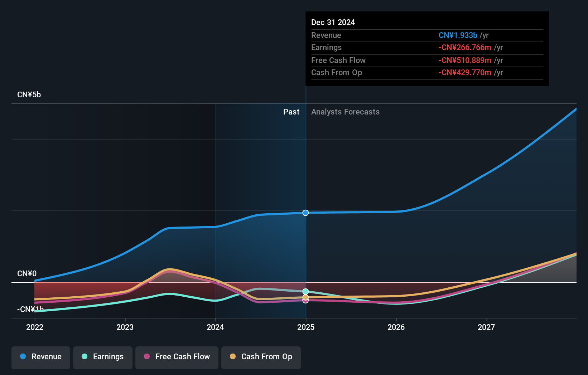
Task: Click the Analysts Forecasts label
Action: [x=345, y=112]
